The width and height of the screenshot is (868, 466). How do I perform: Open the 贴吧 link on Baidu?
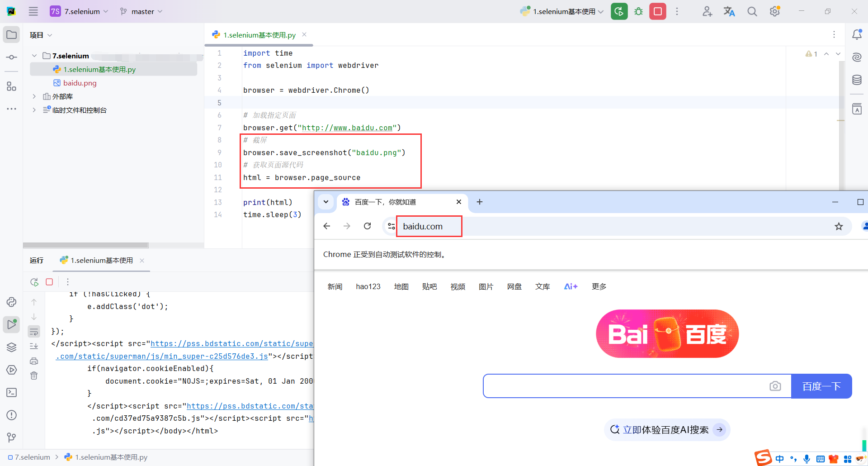[429, 286]
